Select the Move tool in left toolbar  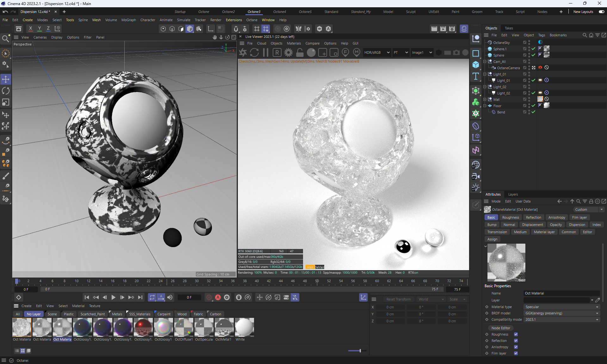pos(6,79)
